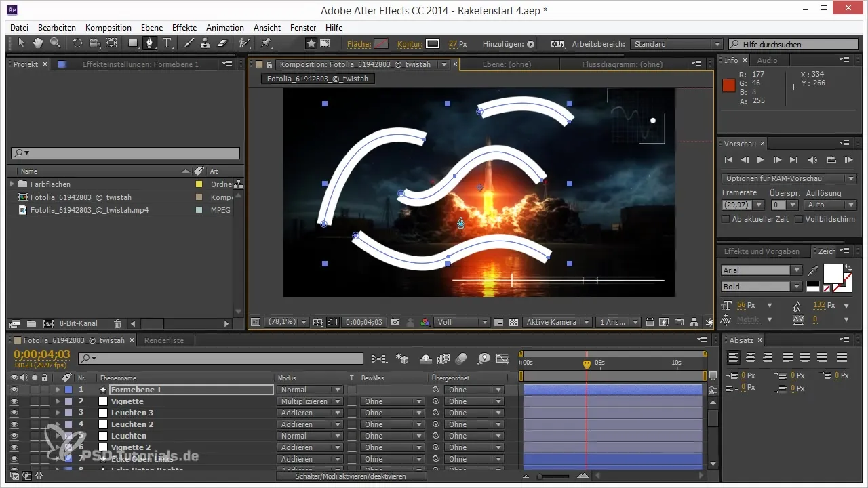Open the Effekte menu
The height and width of the screenshot is (488, 868).
pyautogui.click(x=184, y=28)
